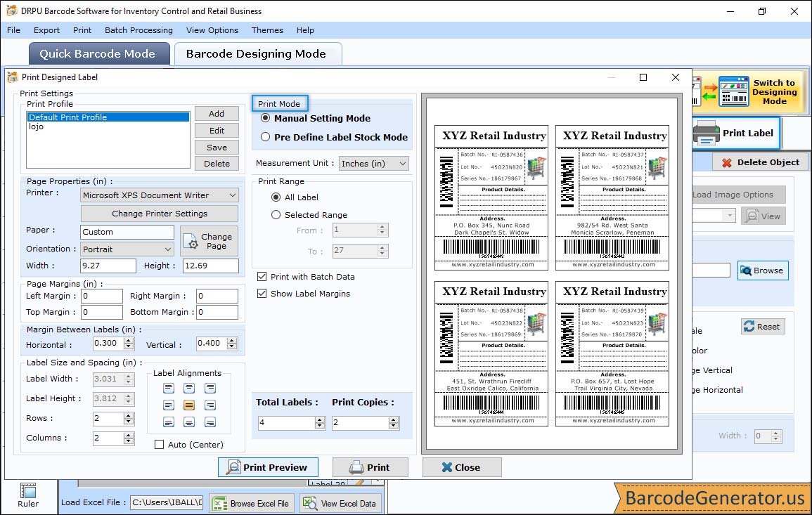Enable the Auto (Center) checkbox
The image size is (812, 515).
(160, 445)
